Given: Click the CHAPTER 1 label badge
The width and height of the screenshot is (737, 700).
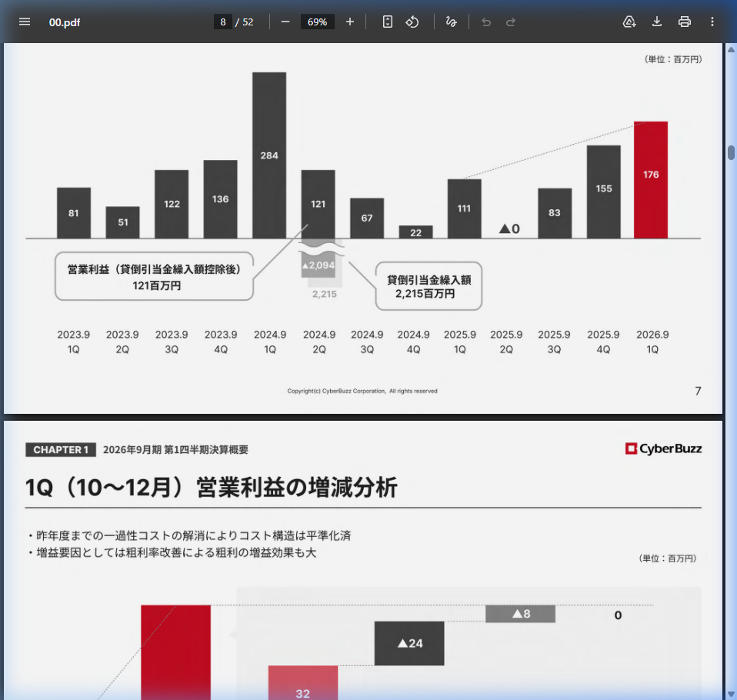Looking at the screenshot, I should point(61,450).
